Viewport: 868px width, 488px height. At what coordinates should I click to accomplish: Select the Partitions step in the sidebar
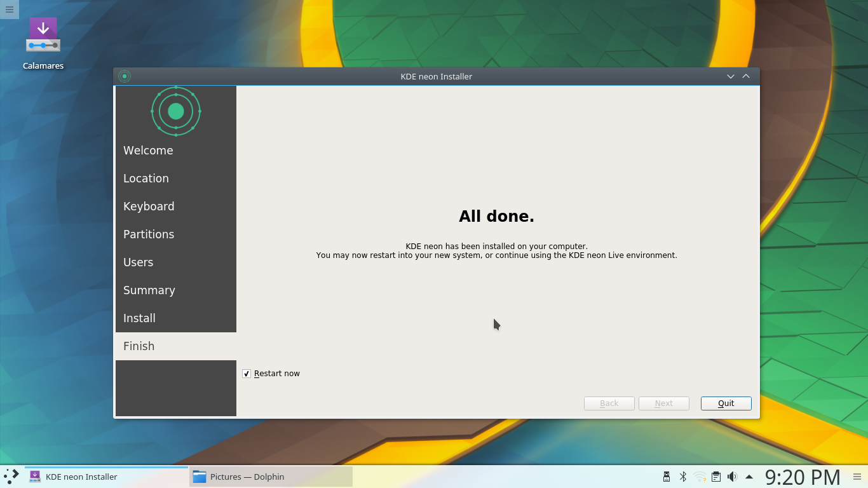pyautogui.click(x=176, y=234)
